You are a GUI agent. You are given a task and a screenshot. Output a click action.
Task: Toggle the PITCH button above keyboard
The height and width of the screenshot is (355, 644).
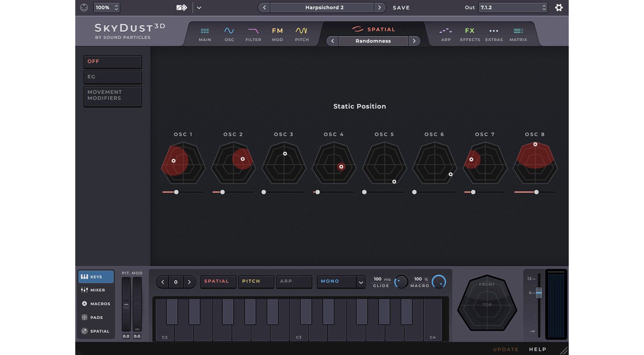coord(256,281)
